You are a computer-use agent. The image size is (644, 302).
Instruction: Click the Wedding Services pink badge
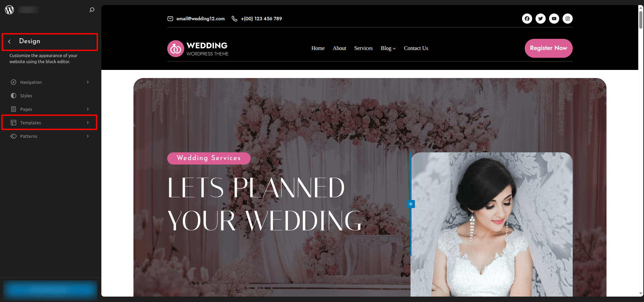[208, 158]
